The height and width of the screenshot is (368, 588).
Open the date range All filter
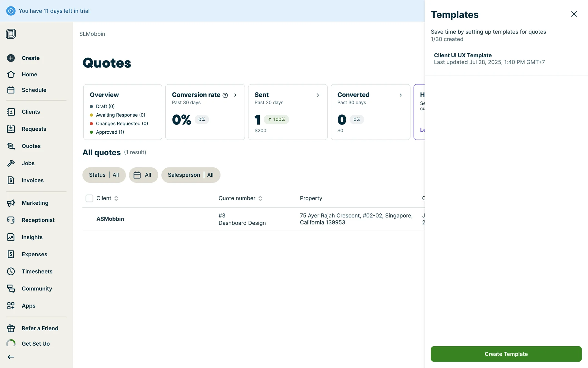(143, 175)
